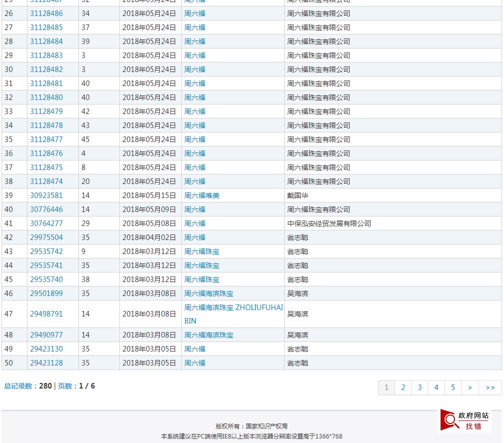Open trademark 周六福 in row 26

point(195,13)
